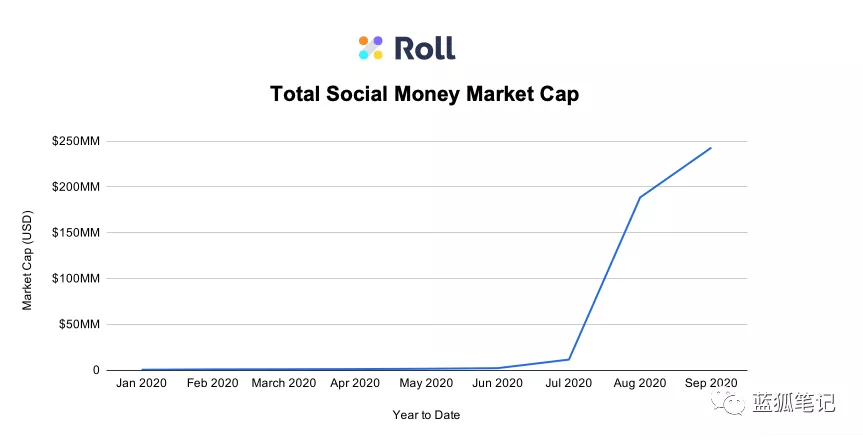Screen dimensions: 863x440
Task: Select the $250MM y-axis label
Action: point(77,141)
